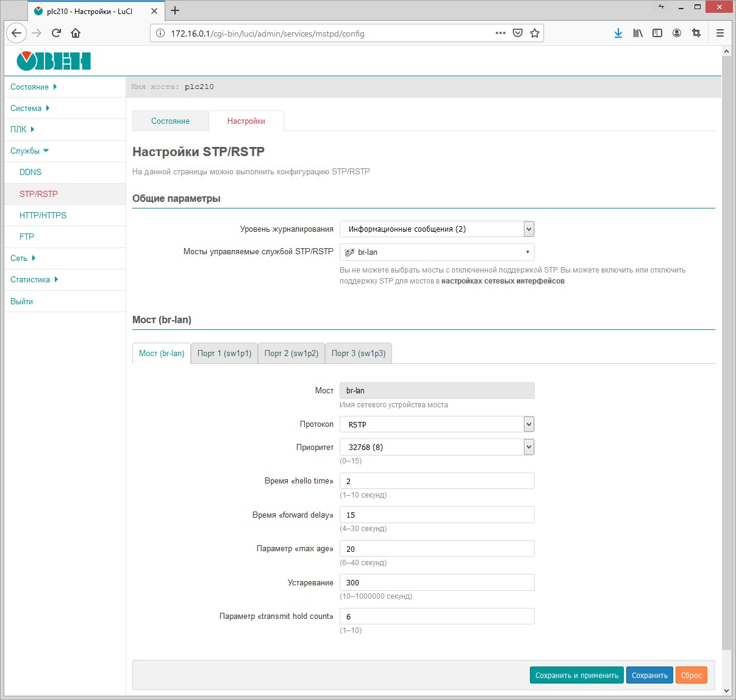Click the Сохранить и применить button
The image size is (736, 700).
[576, 675]
